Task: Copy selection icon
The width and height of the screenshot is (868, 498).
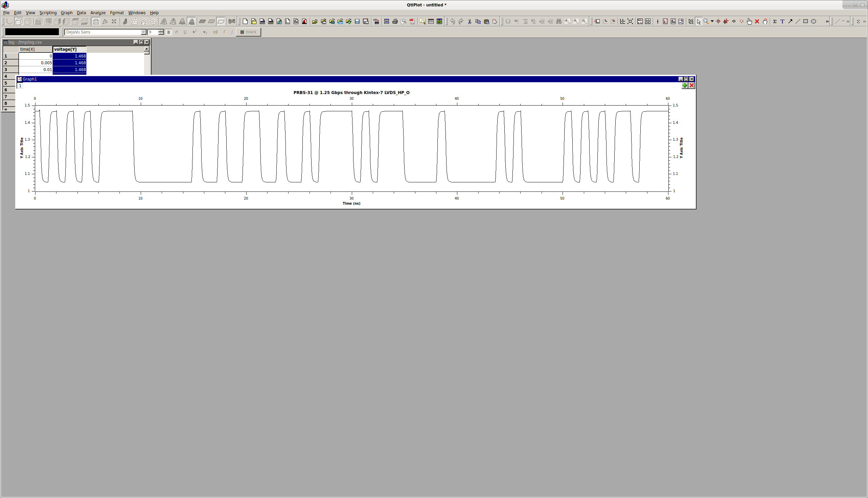Action: click(478, 22)
